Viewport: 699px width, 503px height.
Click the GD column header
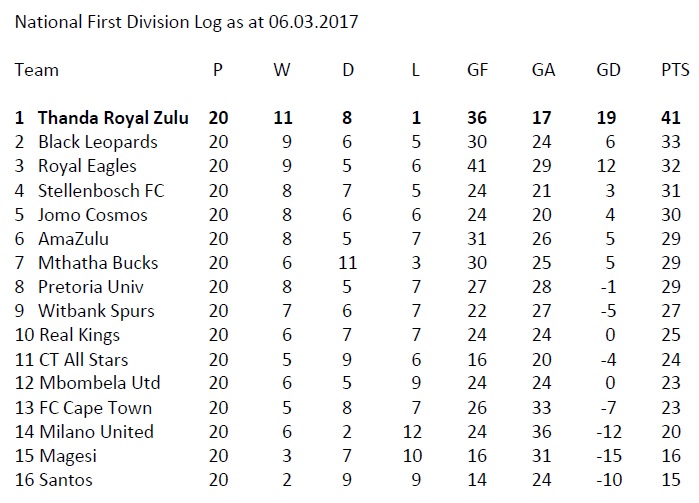(x=607, y=70)
